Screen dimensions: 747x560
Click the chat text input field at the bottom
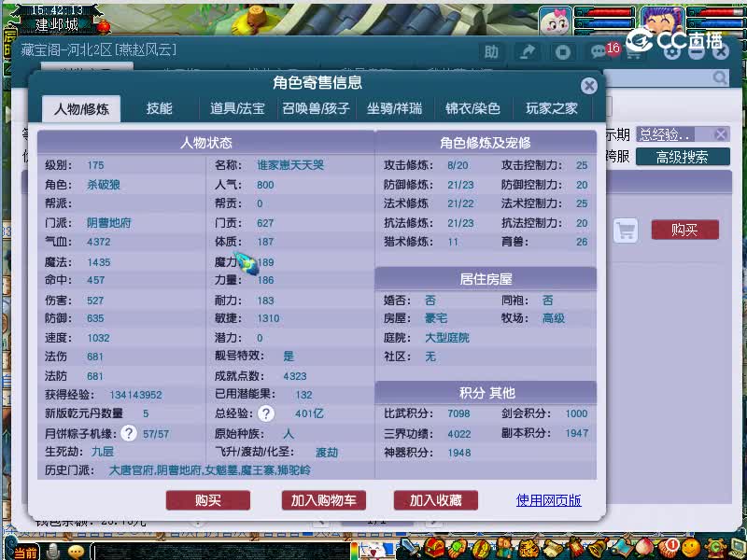(x=220, y=552)
